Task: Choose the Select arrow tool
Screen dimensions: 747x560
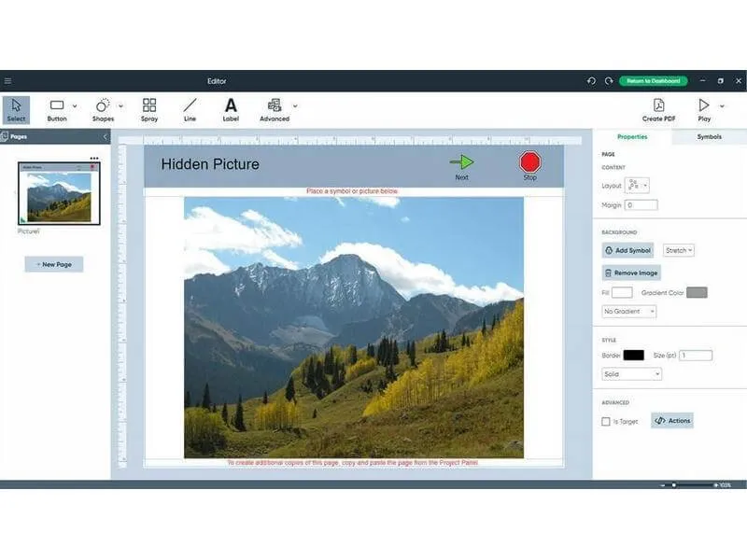Action: pyautogui.click(x=16, y=109)
